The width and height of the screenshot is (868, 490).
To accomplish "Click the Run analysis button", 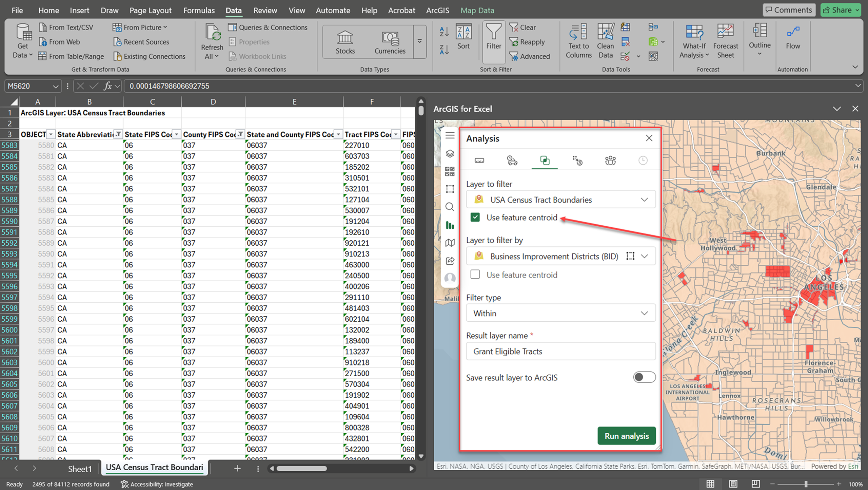I will click(626, 436).
